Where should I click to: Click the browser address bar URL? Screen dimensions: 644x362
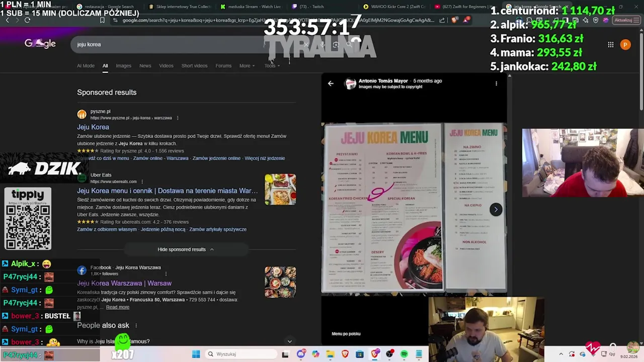278,20
